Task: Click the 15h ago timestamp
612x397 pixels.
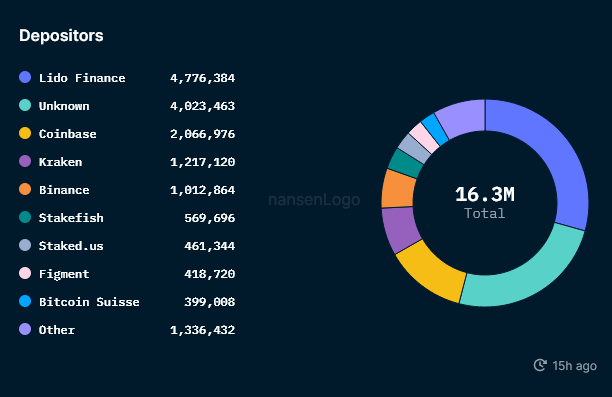Action: [x=575, y=366]
